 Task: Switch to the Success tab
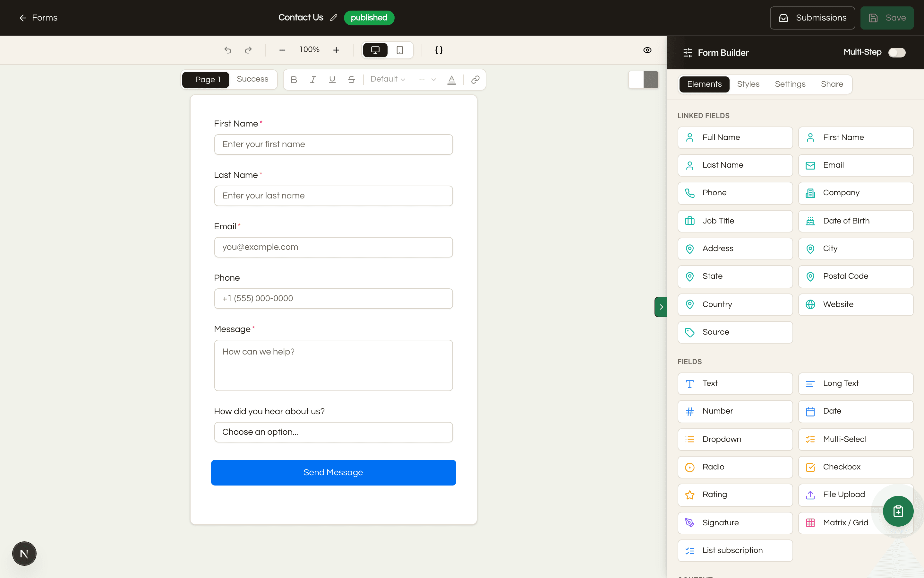(252, 79)
